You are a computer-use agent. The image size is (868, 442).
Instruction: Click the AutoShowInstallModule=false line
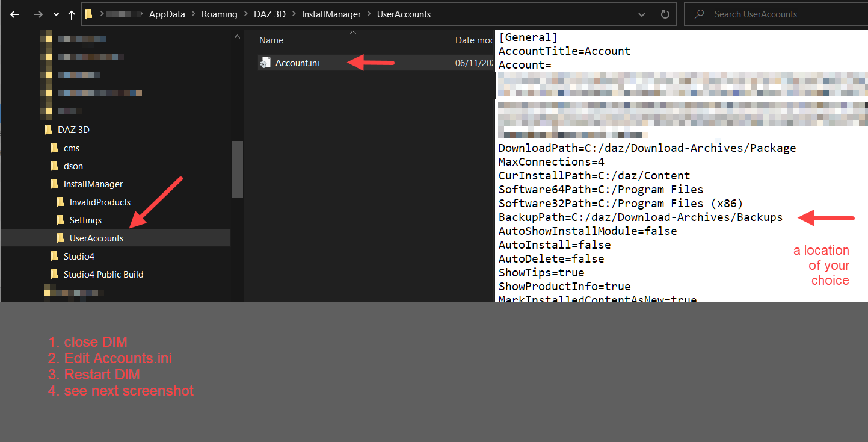pyautogui.click(x=588, y=231)
